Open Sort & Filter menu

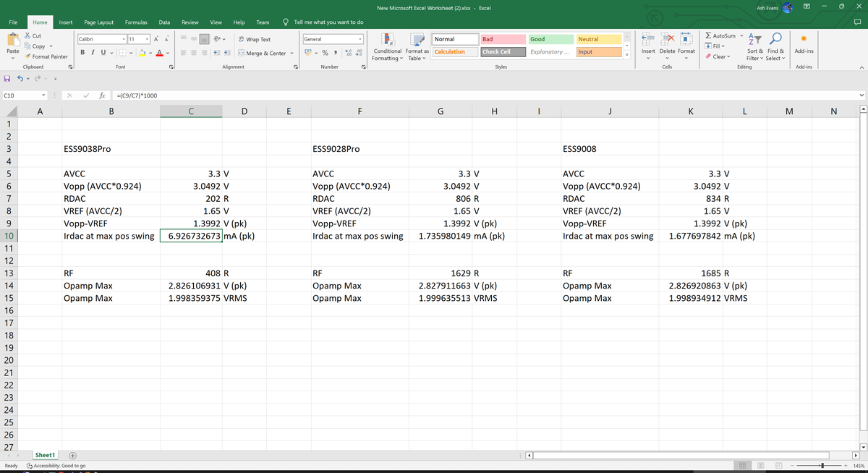tap(754, 48)
